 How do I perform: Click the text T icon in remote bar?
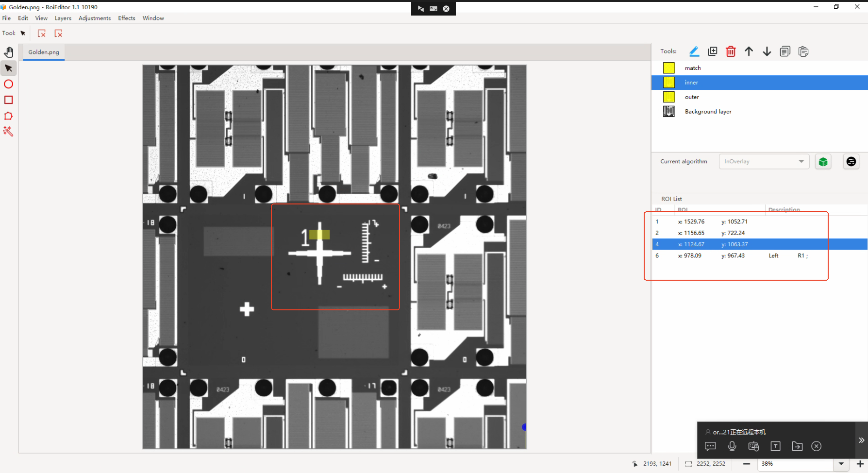(775, 446)
